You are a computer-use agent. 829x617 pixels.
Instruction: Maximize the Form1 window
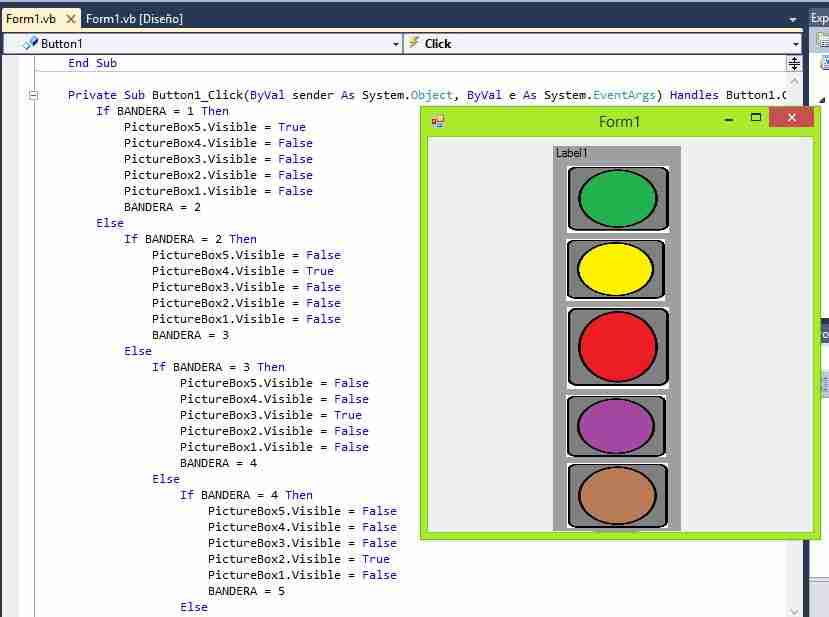tap(756, 118)
